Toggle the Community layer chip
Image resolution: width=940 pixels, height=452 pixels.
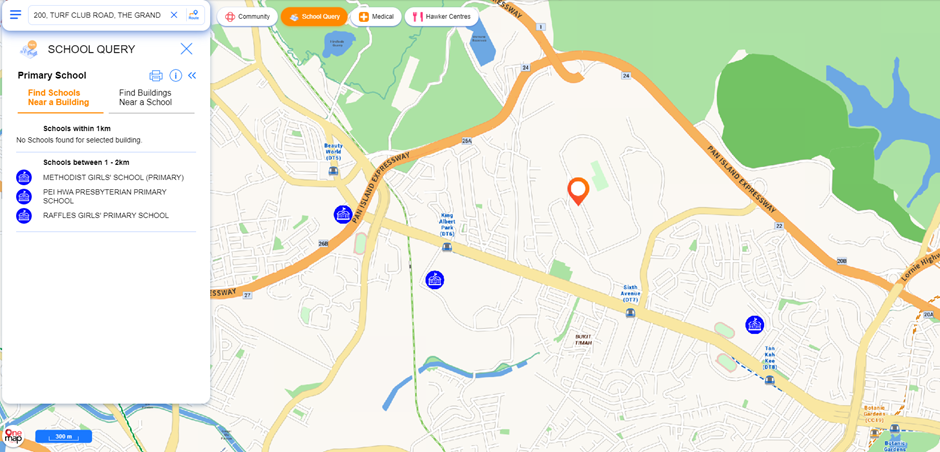tap(247, 17)
